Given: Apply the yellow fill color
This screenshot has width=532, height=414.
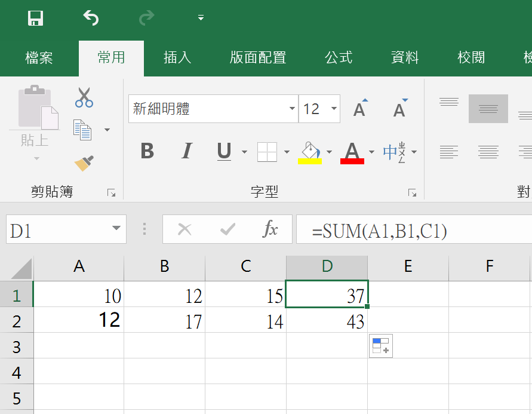Looking at the screenshot, I should click(x=310, y=152).
